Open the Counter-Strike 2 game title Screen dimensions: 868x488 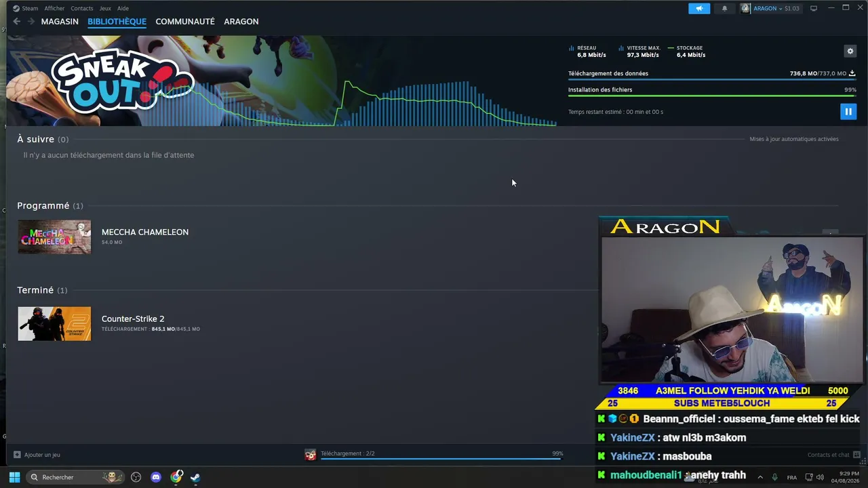133,319
